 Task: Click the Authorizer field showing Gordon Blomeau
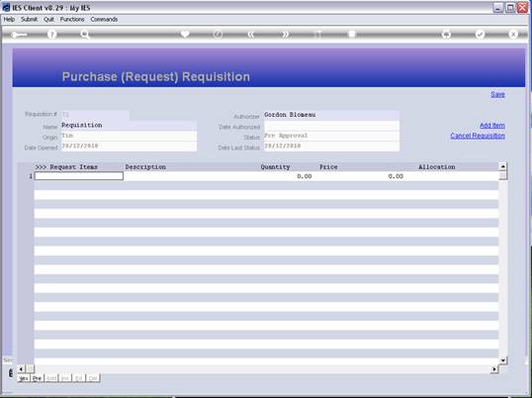(331, 115)
